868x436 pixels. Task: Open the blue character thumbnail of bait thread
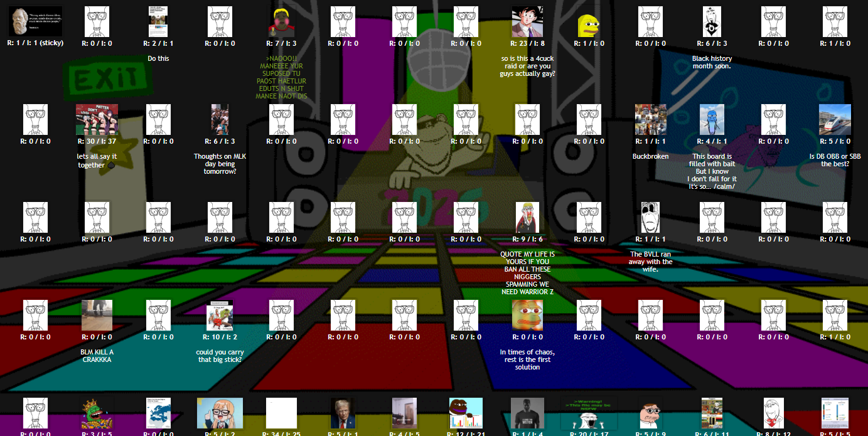(712, 120)
